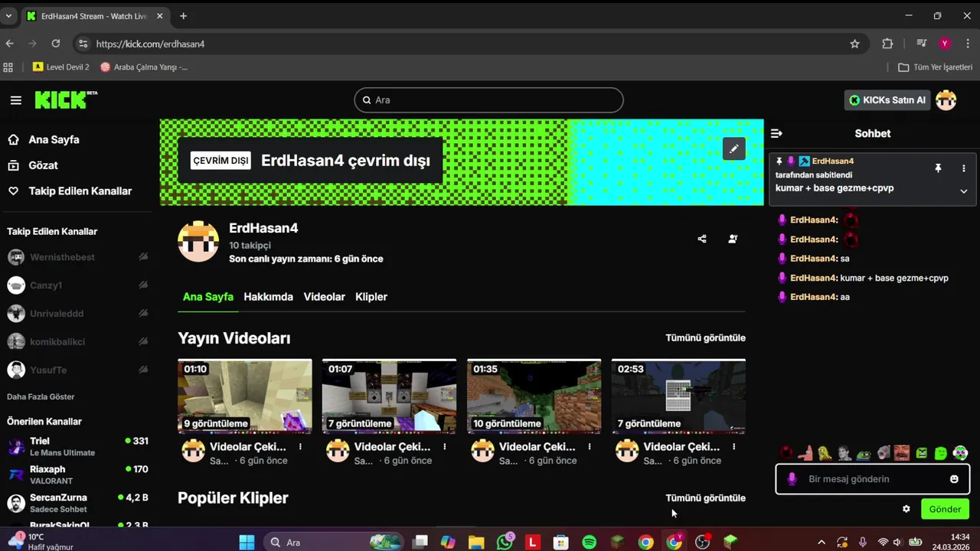Open the user avatar menu in header
Viewport: 980px width, 551px height.
(x=946, y=100)
